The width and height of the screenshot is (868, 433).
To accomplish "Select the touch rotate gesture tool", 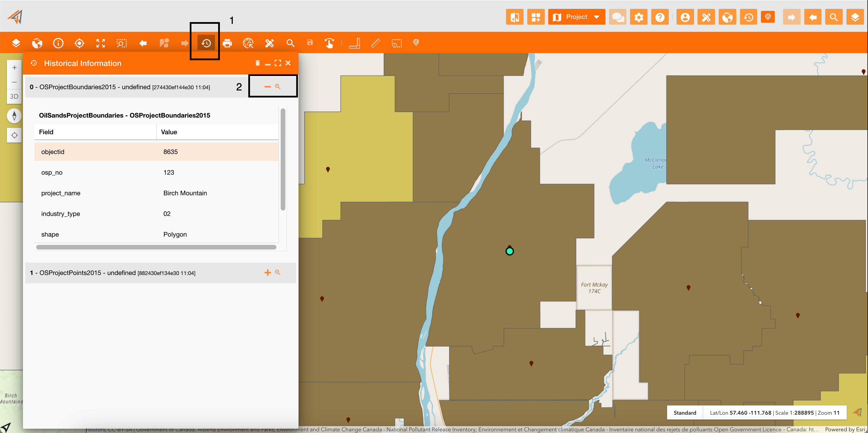I will pos(329,43).
